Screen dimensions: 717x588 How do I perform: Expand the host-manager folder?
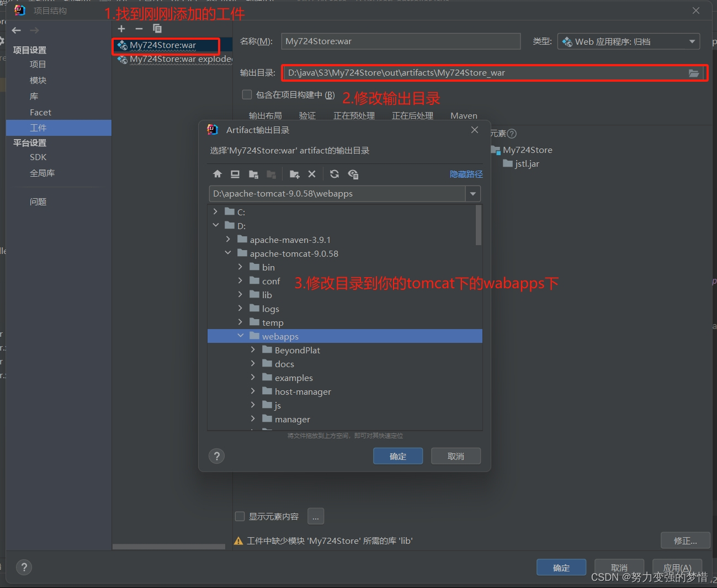click(253, 391)
